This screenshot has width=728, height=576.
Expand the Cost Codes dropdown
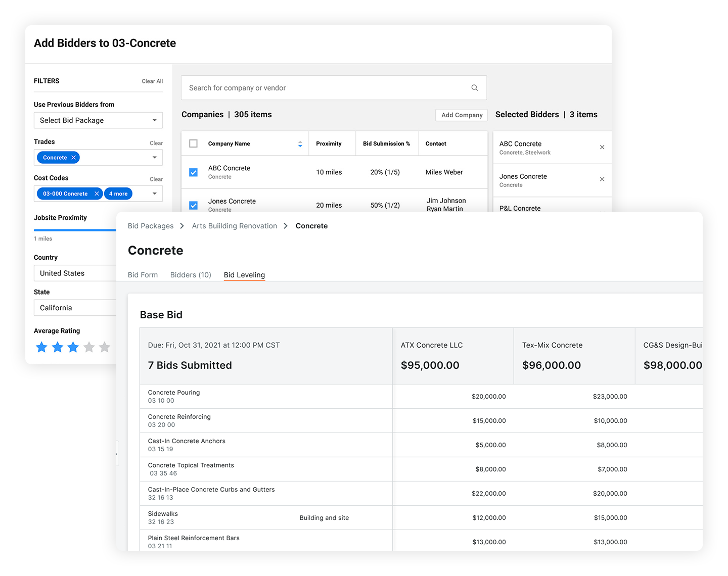tap(154, 194)
